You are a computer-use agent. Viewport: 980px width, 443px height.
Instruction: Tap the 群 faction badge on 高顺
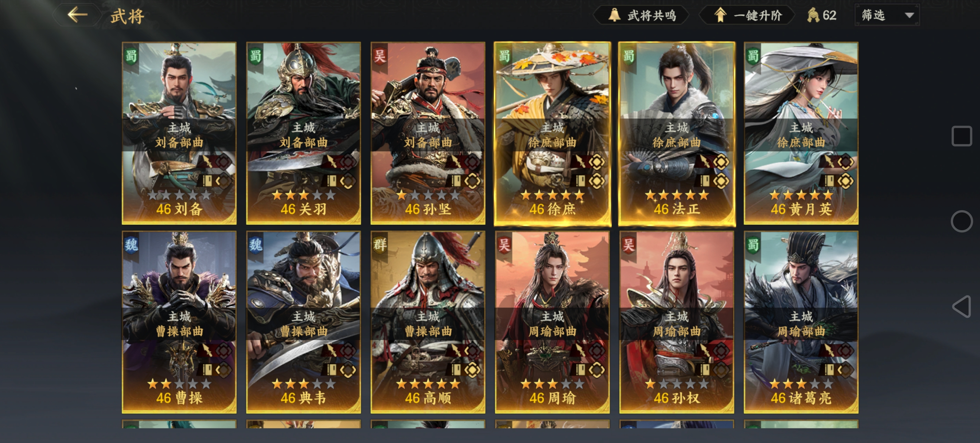[380, 244]
